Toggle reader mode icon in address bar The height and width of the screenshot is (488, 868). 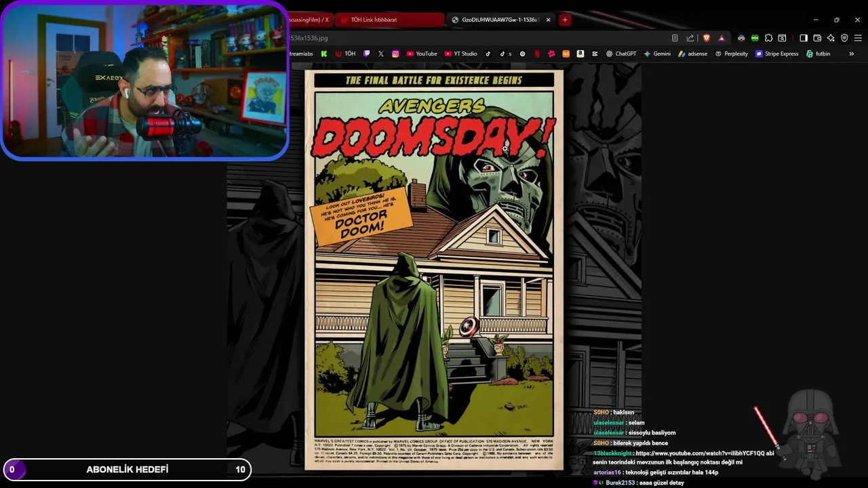(x=675, y=38)
